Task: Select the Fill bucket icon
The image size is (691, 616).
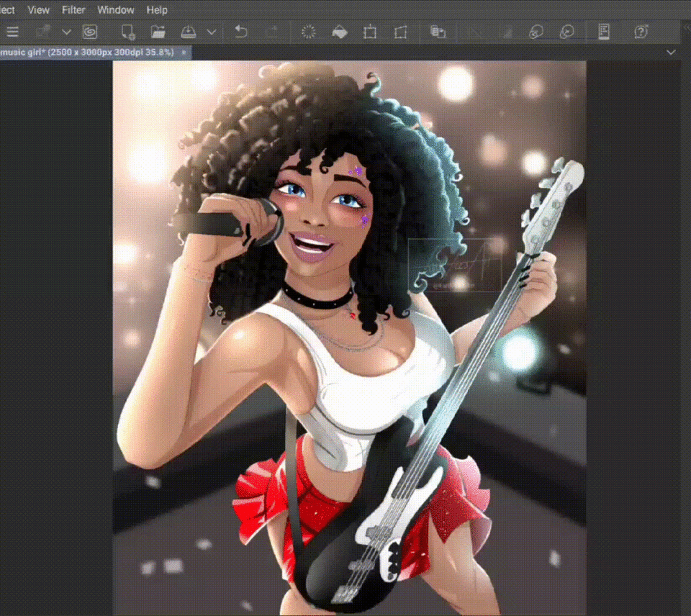Action: click(x=339, y=32)
